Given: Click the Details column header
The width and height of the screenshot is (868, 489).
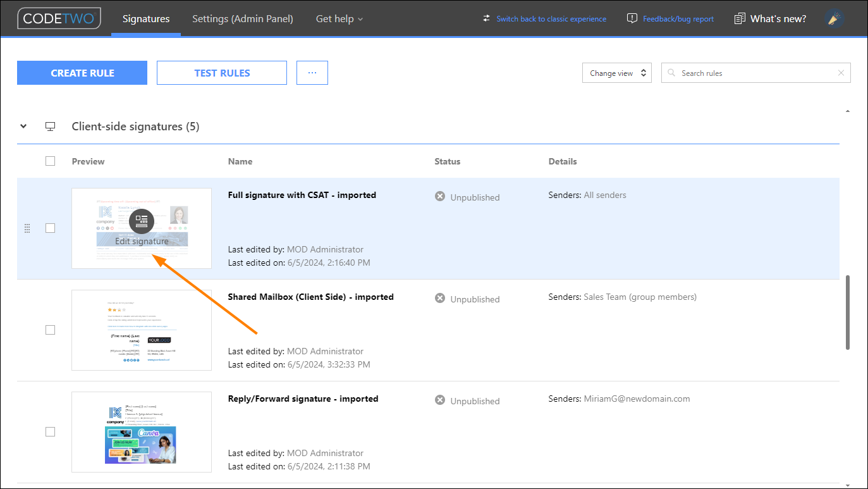Looking at the screenshot, I should (563, 161).
